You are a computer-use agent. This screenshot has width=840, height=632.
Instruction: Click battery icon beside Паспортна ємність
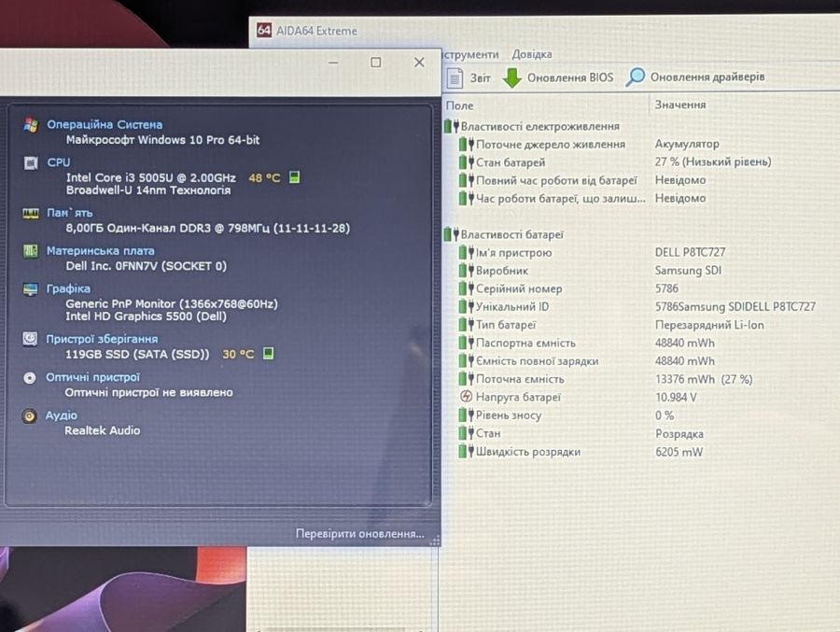click(466, 343)
